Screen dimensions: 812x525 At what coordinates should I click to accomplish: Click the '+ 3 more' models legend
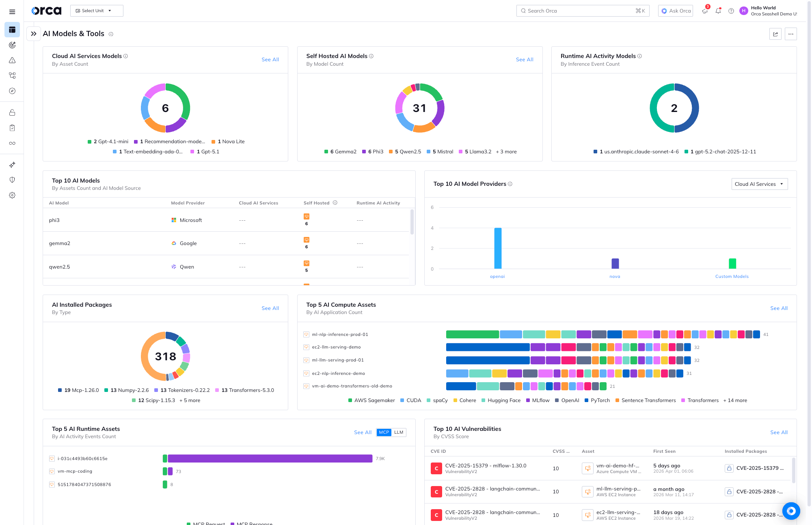[x=506, y=152]
